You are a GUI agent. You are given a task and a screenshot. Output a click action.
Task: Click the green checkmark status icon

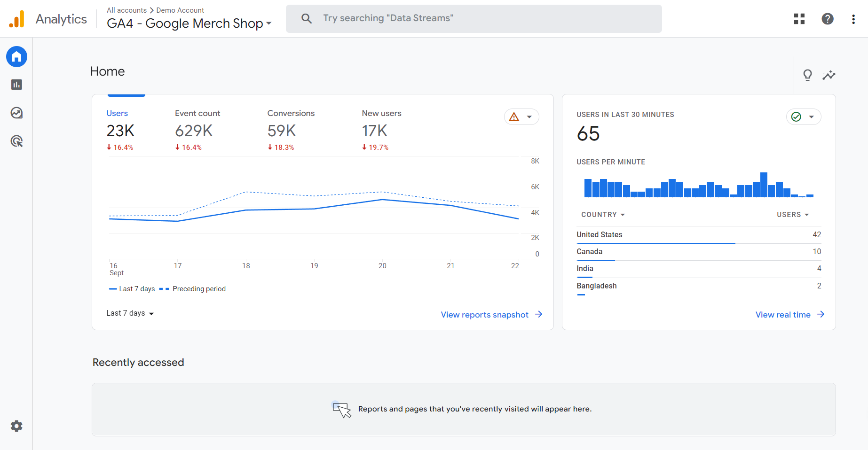(796, 117)
